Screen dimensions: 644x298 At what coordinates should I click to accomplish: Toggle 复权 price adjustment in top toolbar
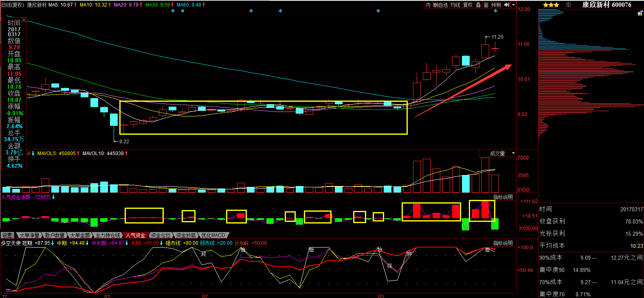click(x=468, y=5)
